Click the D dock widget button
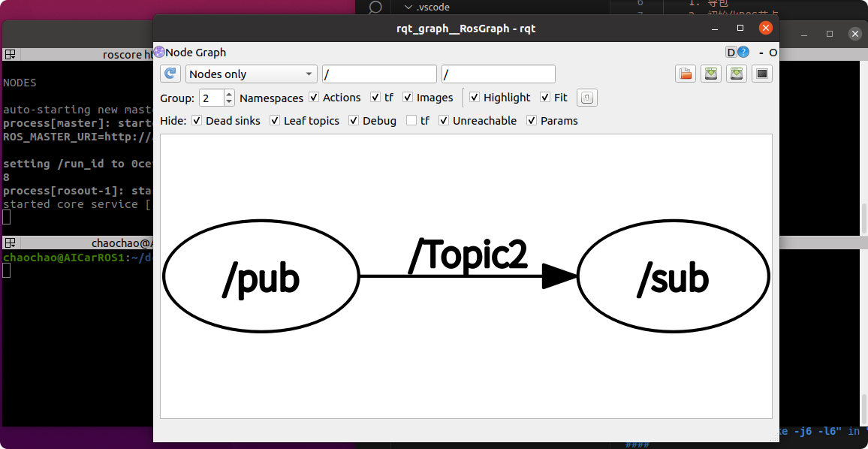 (x=731, y=53)
